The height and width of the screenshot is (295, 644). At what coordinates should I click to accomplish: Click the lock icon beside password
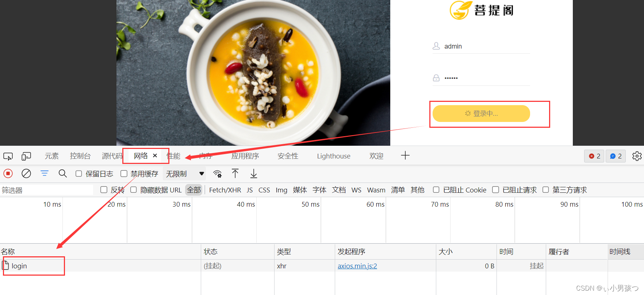(436, 78)
